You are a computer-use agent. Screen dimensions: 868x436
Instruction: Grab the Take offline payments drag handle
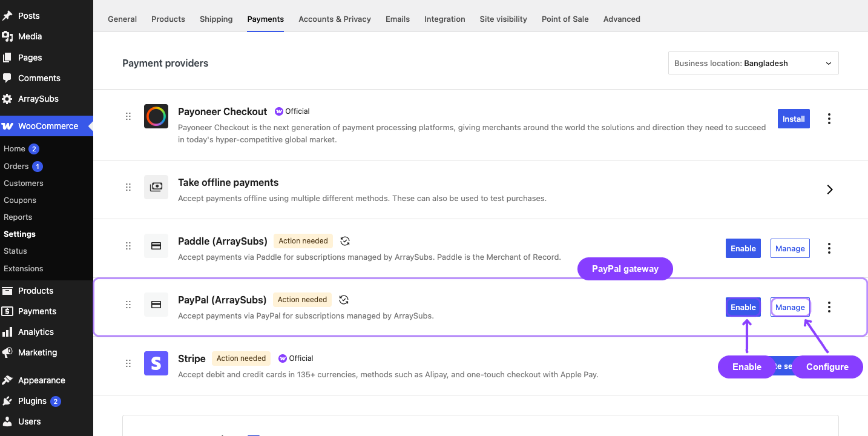point(128,187)
